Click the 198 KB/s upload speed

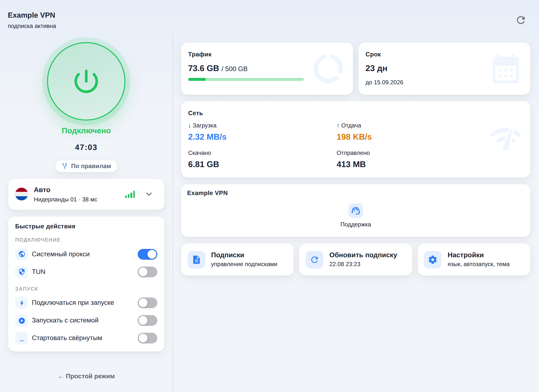click(x=354, y=137)
